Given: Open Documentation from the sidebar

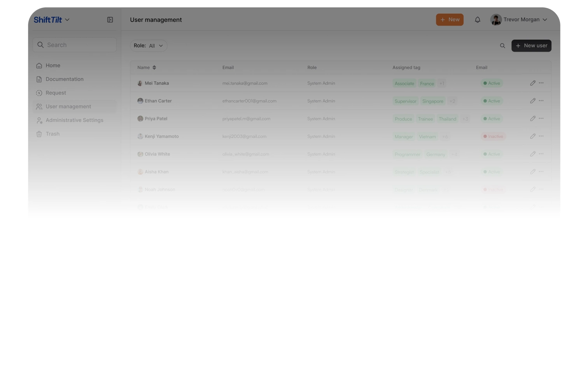Looking at the screenshot, I should click(64, 79).
